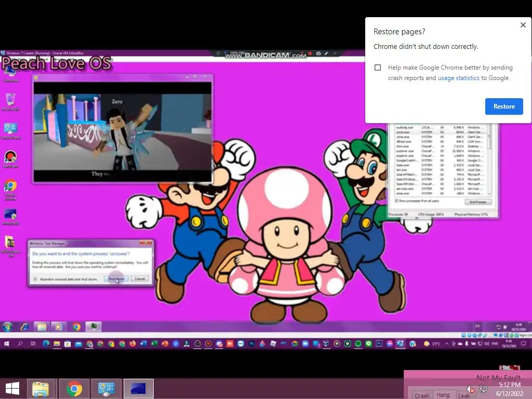The width and height of the screenshot is (532, 399).
Task: Open media player on Windows 7 taskbar
Action: pos(58,327)
